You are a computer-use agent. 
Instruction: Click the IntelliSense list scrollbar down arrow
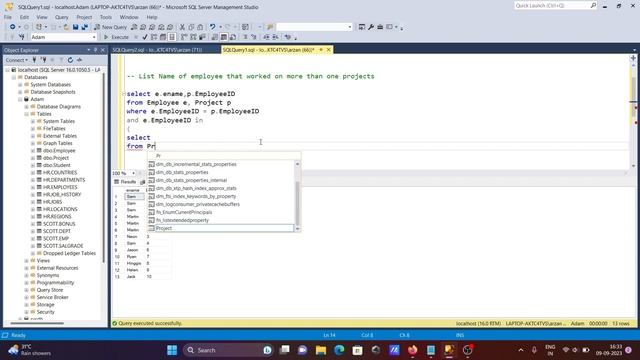coord(297,229)
